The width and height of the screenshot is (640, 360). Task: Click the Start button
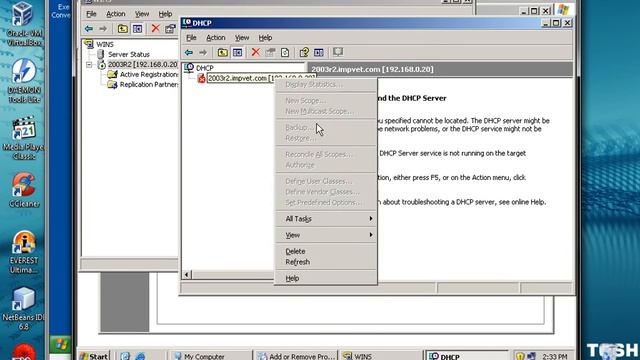click(94, 356)
